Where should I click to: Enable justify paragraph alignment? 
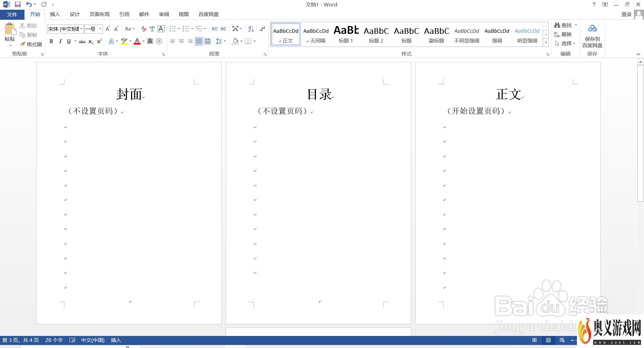tap(199, 41)
